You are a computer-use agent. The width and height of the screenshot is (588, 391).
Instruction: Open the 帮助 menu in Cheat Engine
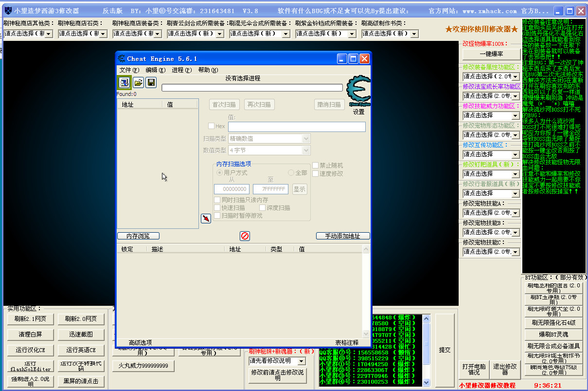(x=208, y=70)
